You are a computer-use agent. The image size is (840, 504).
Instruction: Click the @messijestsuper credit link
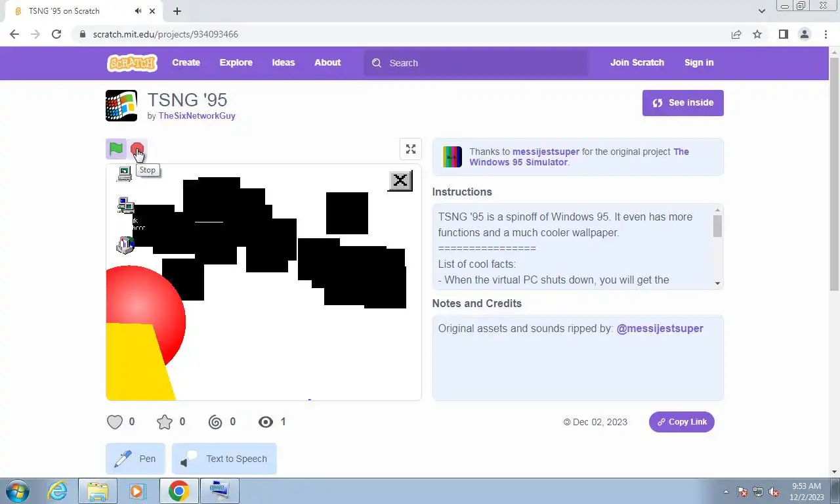tap(660, 328)
